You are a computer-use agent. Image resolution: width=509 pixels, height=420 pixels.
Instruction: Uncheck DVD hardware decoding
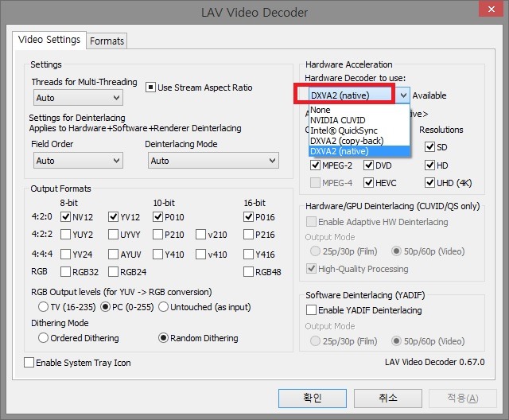[x=368, y=165]
